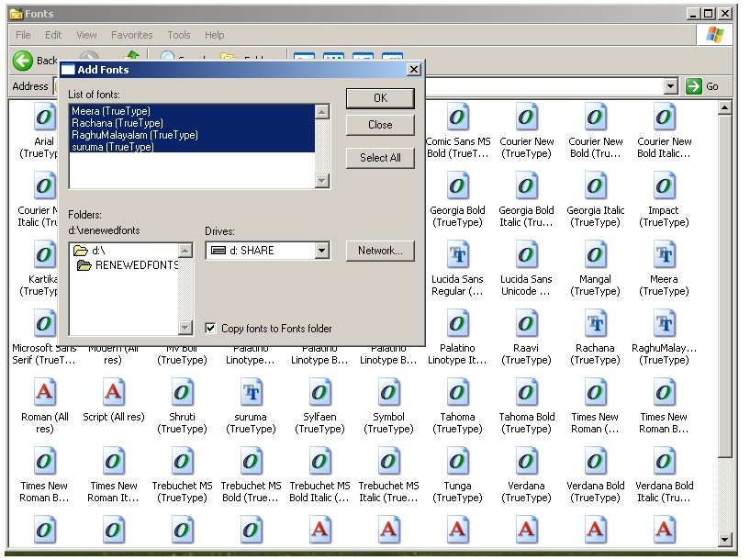Select the d:\ folder in Folders tree
Screen dimensions: 750x560
coord(89,251)
